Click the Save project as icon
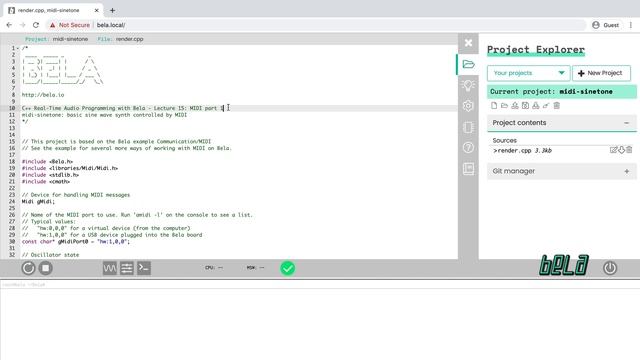640x360 pixels. tap(525, 106)
